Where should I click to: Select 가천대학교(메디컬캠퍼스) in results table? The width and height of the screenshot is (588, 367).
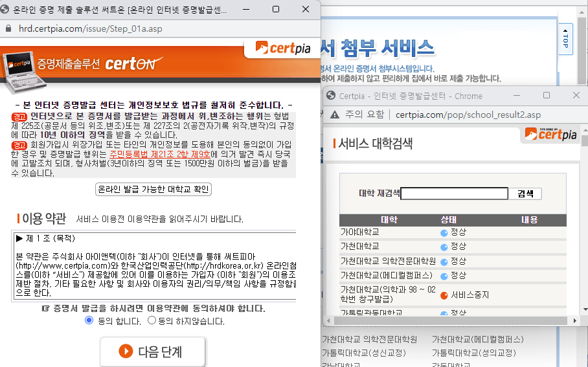386,276
